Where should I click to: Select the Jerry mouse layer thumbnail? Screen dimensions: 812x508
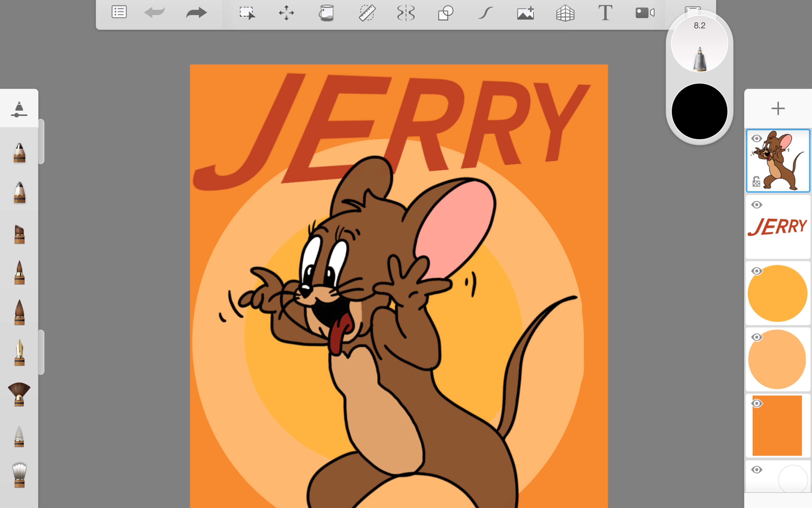click(x=778, y=161)
